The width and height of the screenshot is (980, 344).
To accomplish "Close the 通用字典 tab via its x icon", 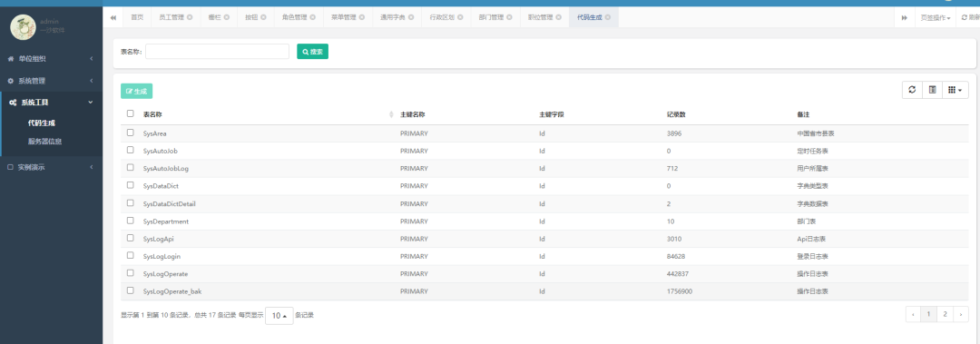I will (411, 17).
